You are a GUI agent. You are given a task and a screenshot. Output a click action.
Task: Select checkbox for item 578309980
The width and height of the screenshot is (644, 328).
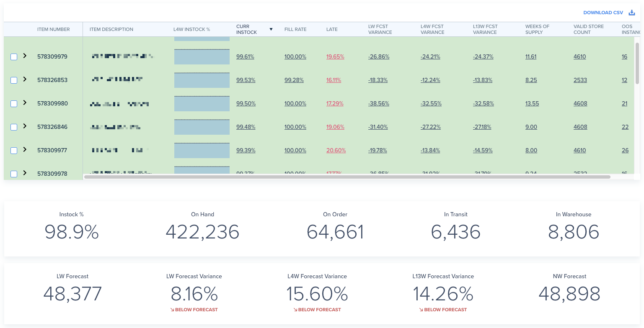(14, 104)
